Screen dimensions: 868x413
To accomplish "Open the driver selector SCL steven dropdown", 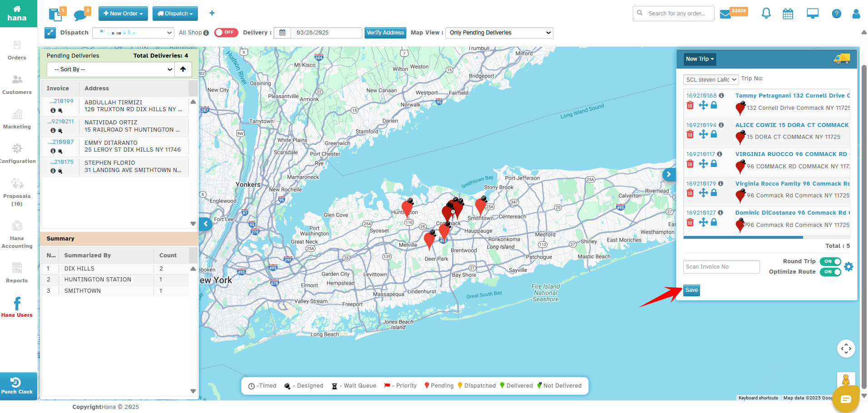I will [x=711, y=79].
